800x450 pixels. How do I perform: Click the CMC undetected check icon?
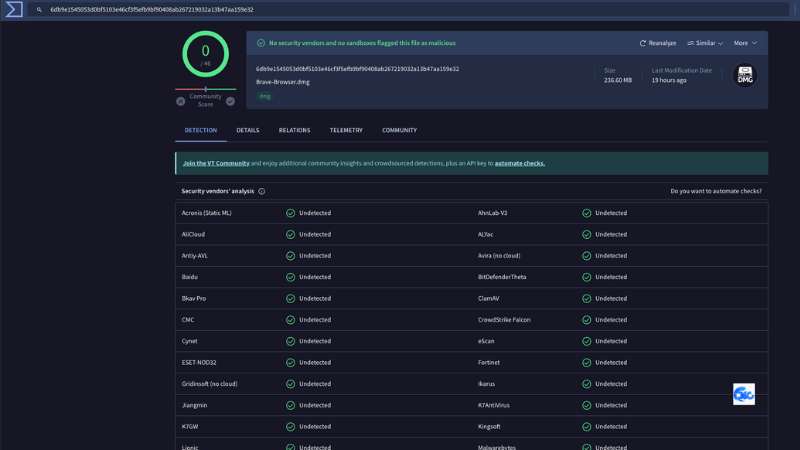coord(290,320)
